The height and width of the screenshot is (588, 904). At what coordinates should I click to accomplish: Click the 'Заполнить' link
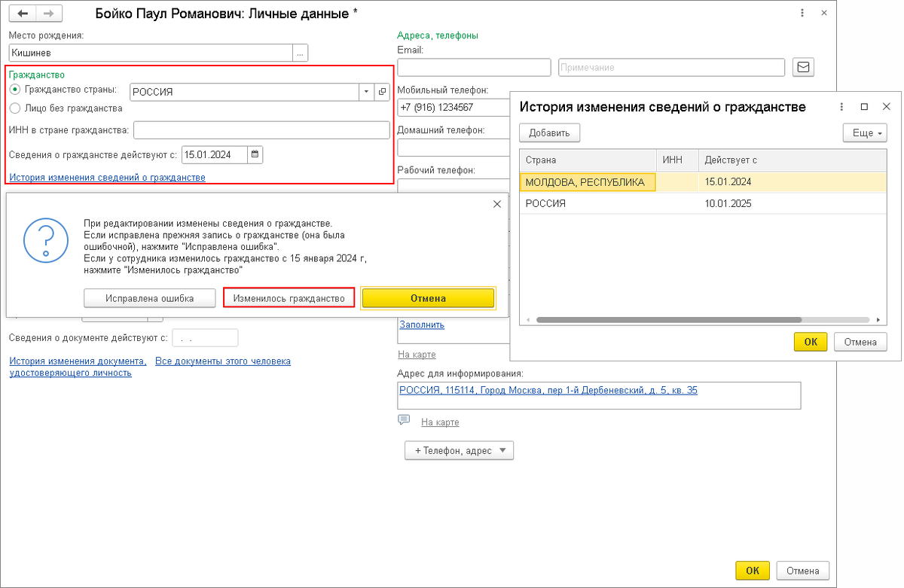click(x=421, y=325)
